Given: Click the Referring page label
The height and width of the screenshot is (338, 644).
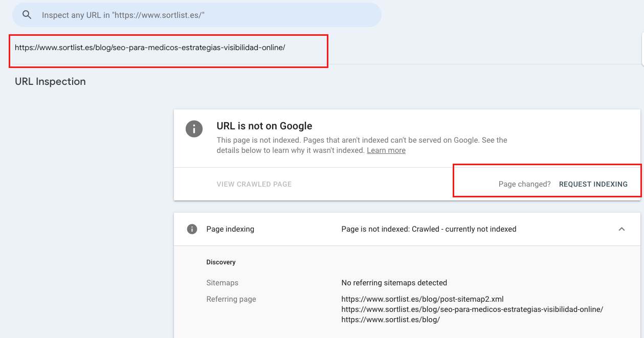Looking at the screenshot, I should [x=231, y=299].
